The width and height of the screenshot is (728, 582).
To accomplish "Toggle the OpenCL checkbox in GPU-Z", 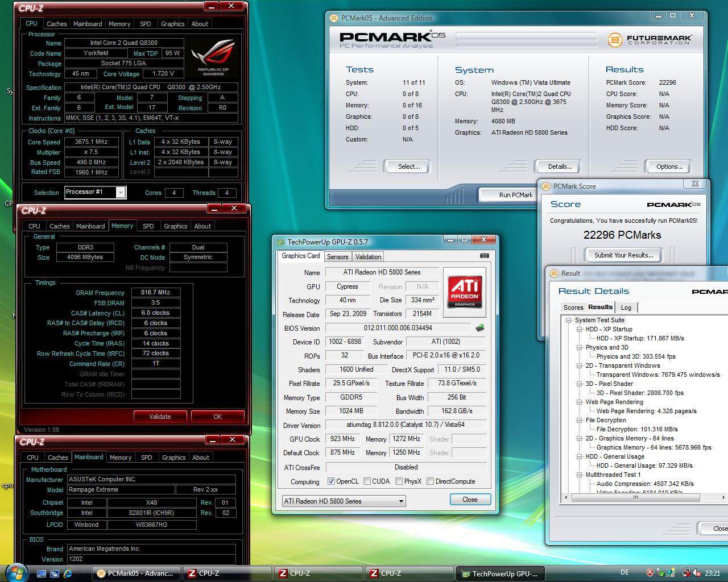I will coord(332,481).
